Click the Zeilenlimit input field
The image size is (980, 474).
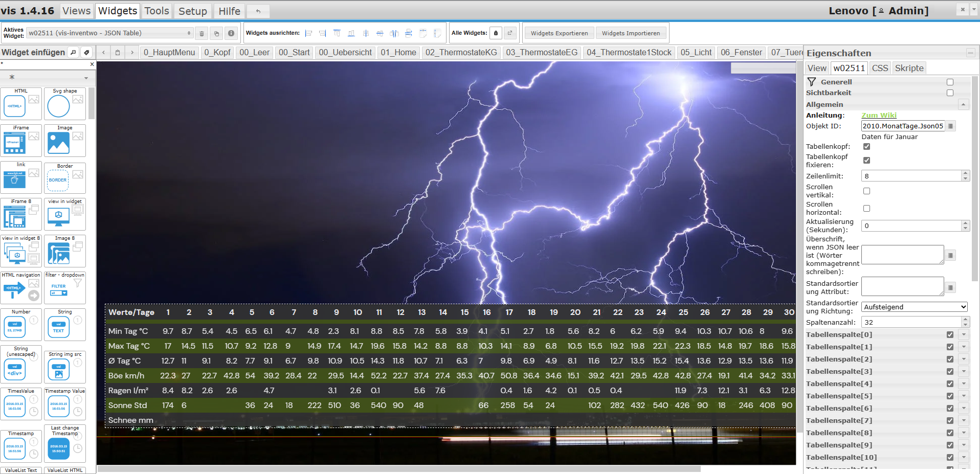911,176
